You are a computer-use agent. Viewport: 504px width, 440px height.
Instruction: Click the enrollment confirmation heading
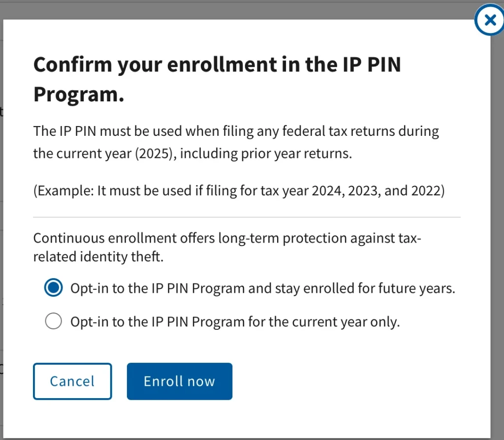217,79
